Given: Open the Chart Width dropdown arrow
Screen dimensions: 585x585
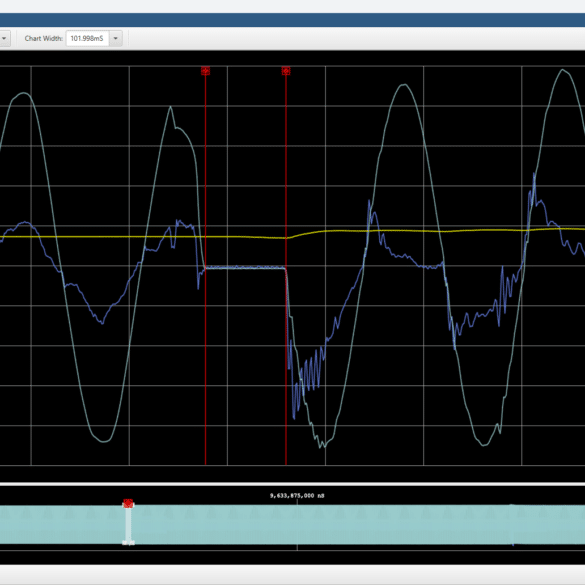Looking at the screenshot, I should point(116,38).
